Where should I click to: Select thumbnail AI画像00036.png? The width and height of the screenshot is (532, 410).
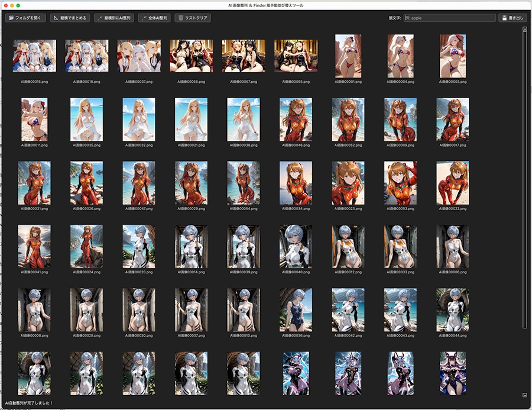coord(296,310)
